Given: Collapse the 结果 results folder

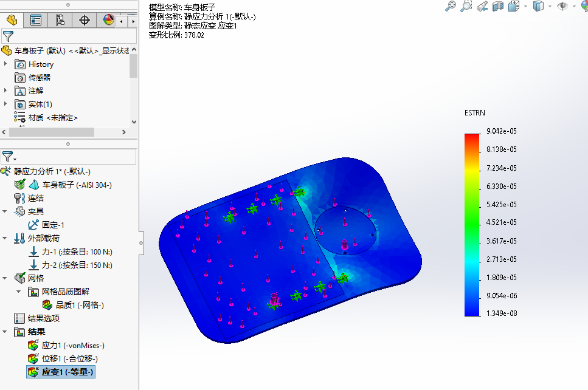Looking at the screenshot, I should coord(5,332).
